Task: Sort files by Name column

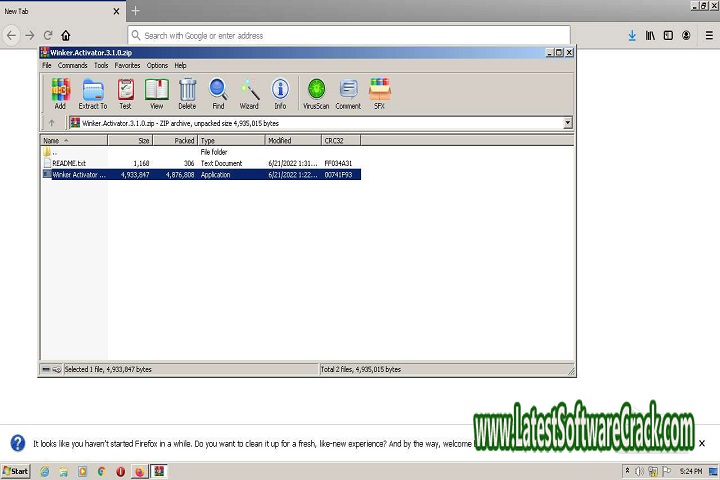Action: (74, 141)
